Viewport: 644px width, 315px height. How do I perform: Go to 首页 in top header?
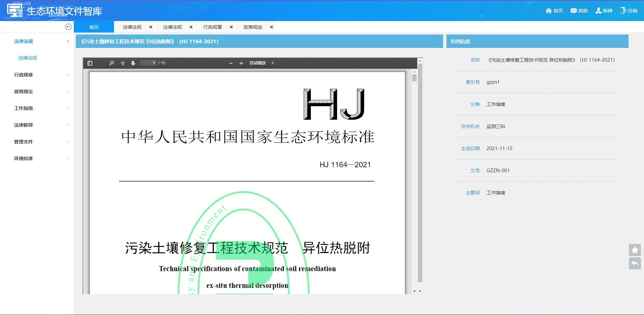(x=554, y=11)
